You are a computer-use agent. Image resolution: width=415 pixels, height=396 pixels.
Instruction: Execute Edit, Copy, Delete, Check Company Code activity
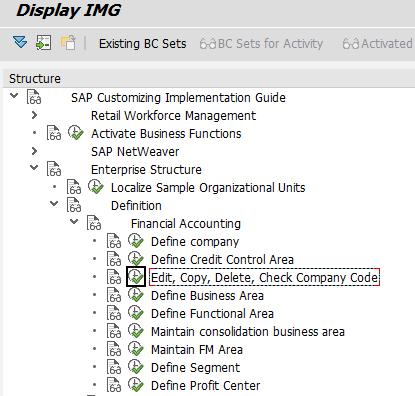click(136, 277)
